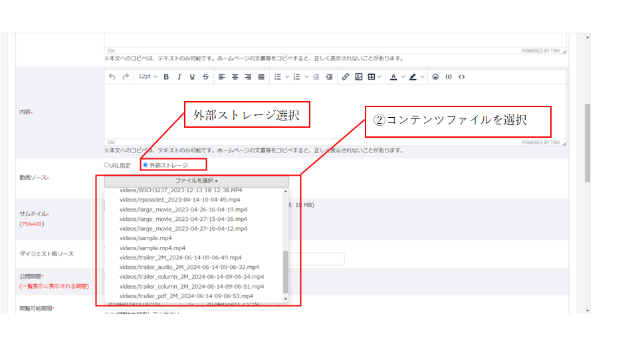Toggle italic formatting
Screen dimensions: 644x340
(179, 77)
